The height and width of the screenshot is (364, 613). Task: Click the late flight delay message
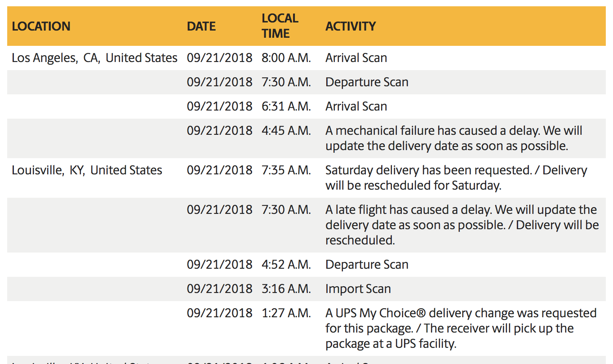click(x=462, y=225)
